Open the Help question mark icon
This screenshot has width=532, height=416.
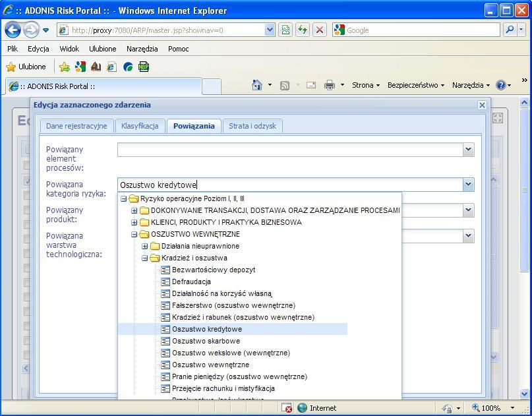pyautogui.click(x=501, y=85)
